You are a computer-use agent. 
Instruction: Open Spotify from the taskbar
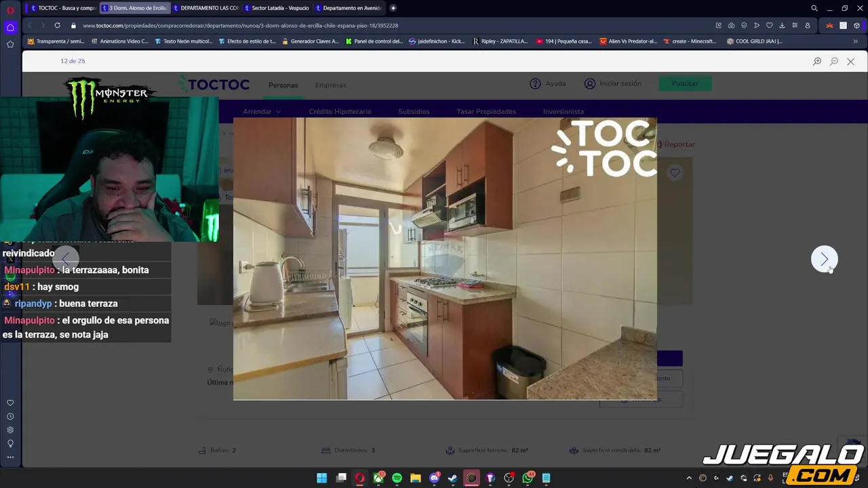tap(397, 478)
